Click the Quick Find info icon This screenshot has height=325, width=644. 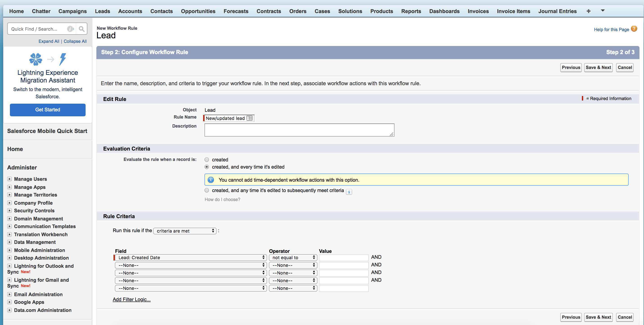70,29
